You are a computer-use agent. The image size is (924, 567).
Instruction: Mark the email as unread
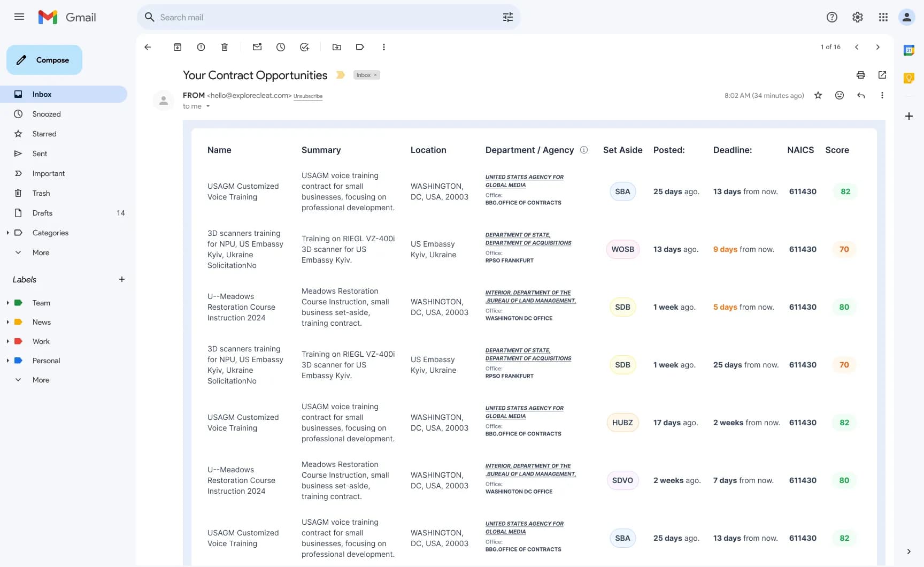tap(257, 47)
